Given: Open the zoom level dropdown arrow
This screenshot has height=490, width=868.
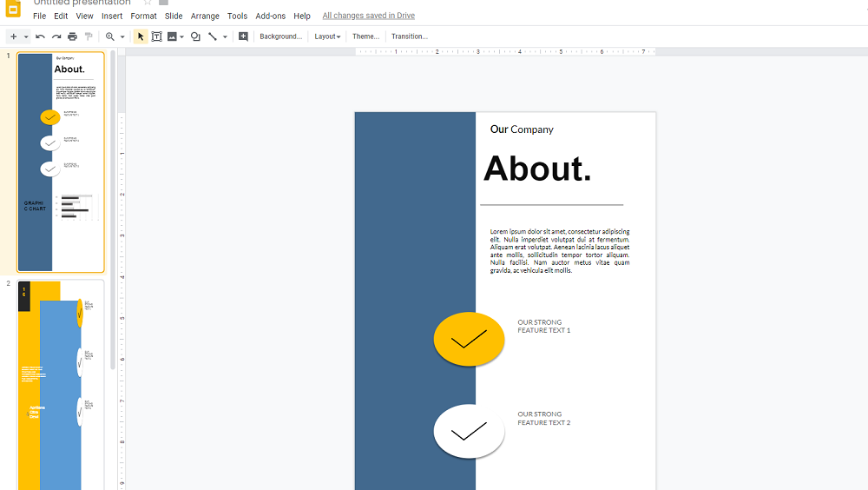Looking at the screenshot, I should [x=122, y=36].
